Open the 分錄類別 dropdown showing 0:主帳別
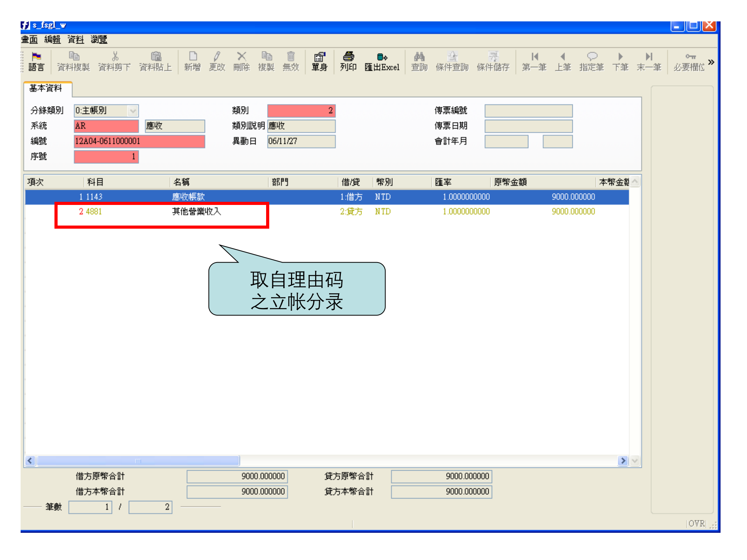Viewport: 747px width, 560px height. (x=132, y=110)
